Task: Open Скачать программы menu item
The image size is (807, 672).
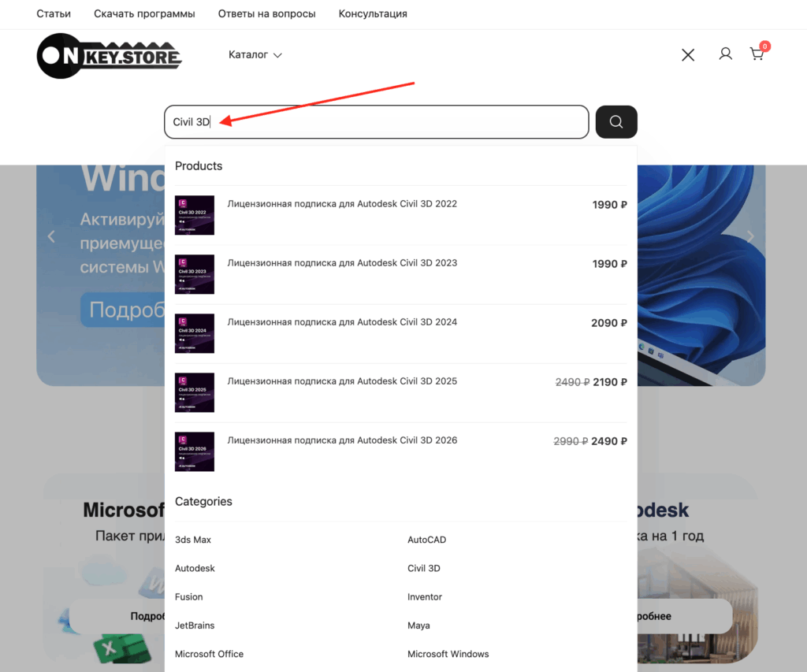Action: tap(144, 13)
